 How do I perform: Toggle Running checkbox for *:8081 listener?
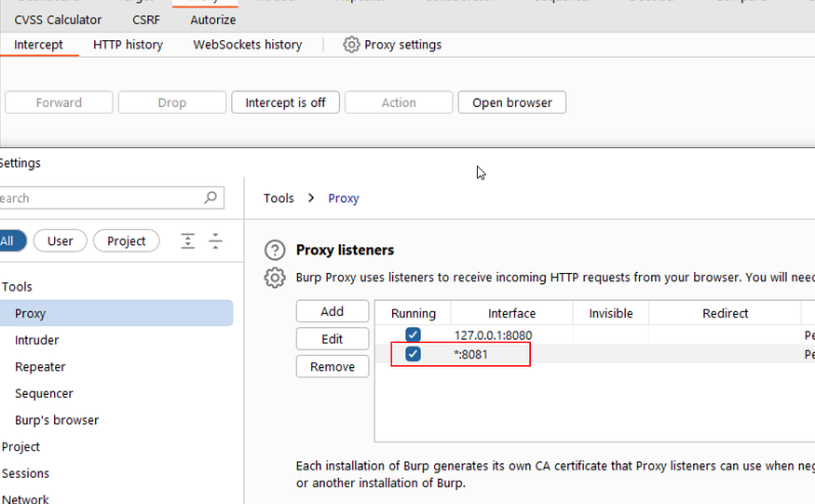pyautogui.click(x=414, y=354)
